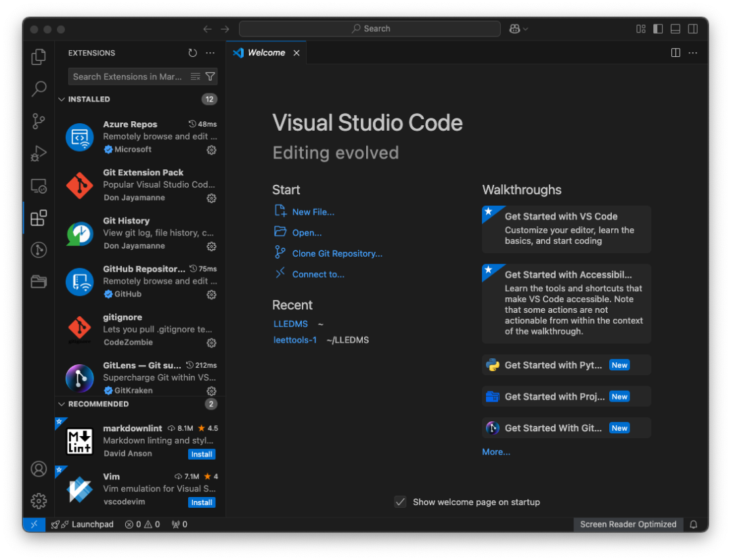Open the filter extensions funnel icon
Screen dimensions: 731x560
pyautogui.click(x=211, y=77)
